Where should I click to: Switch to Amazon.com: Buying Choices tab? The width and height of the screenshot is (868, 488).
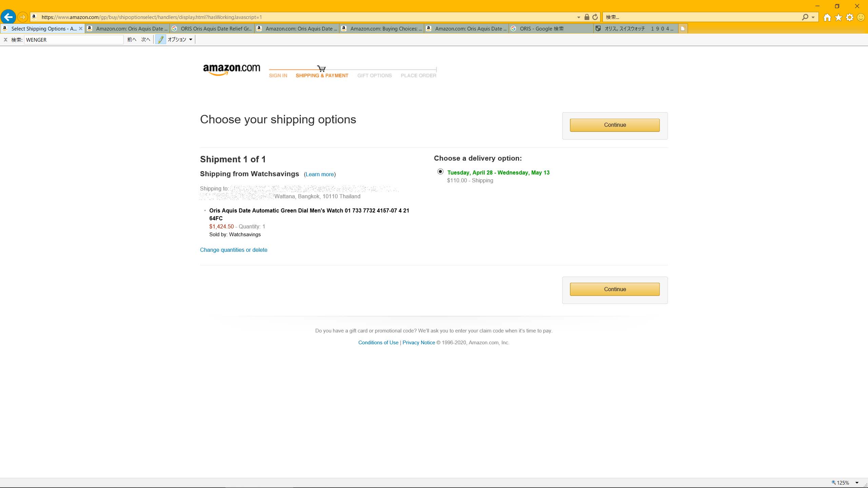point(381,29)
